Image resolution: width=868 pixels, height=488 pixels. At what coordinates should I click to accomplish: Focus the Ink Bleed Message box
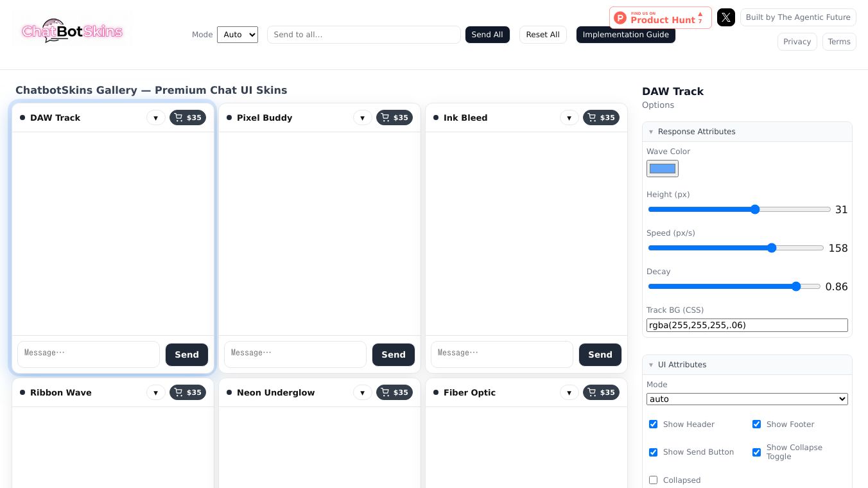[x=502, y=354]
